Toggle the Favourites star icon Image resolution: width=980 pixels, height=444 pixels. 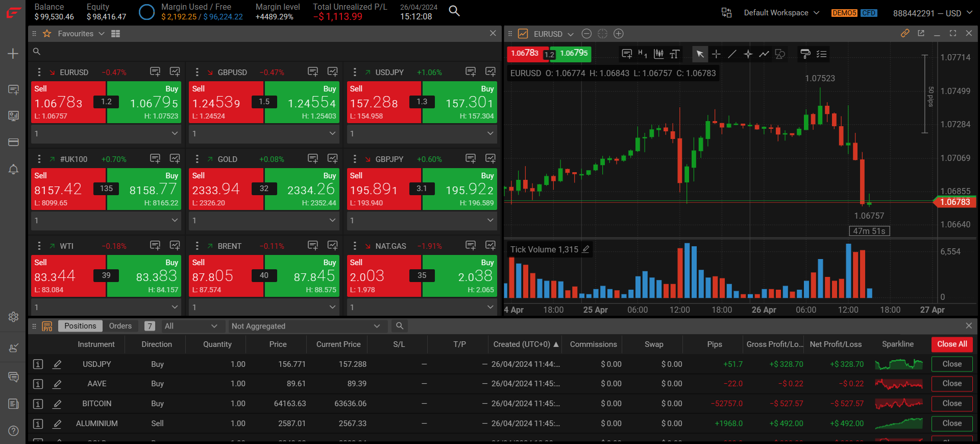pyautogui.click(x=47, y=34)
